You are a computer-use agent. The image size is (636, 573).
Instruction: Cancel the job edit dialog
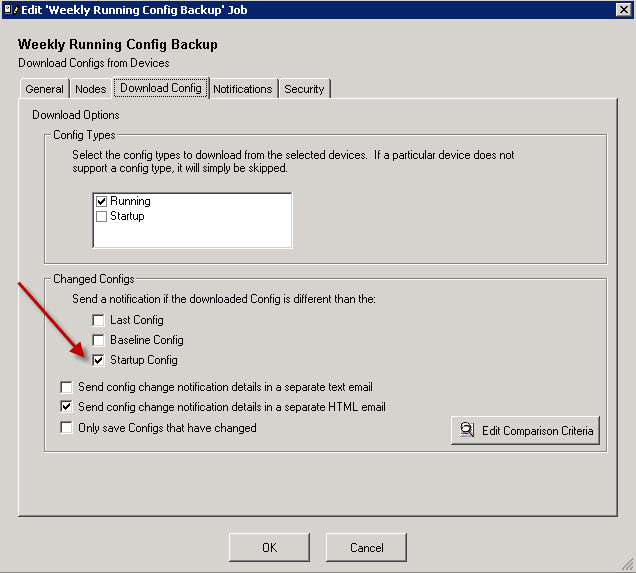pos(366,547)
